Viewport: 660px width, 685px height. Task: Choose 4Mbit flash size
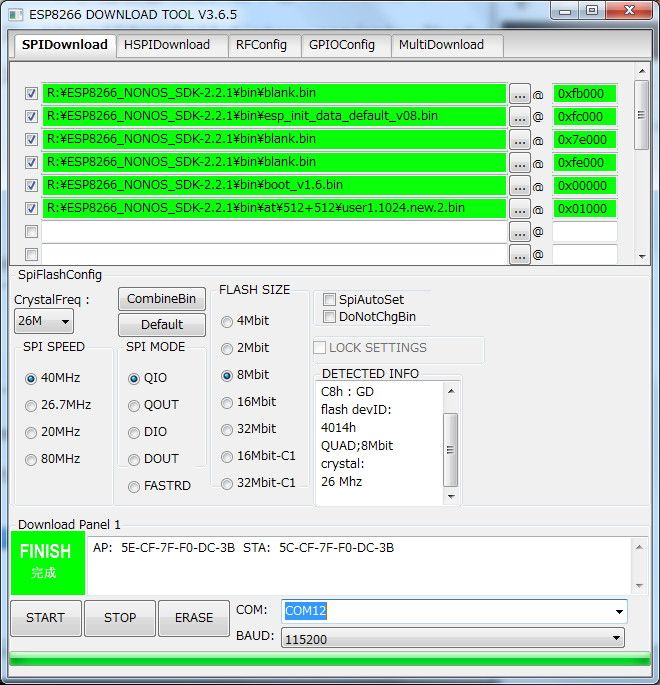(227, 322)
